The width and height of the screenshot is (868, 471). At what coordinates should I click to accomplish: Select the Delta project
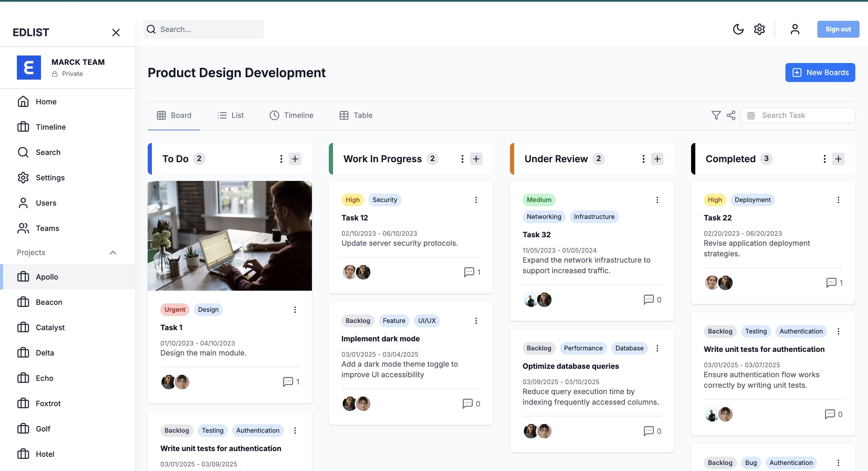click(68, 353)
